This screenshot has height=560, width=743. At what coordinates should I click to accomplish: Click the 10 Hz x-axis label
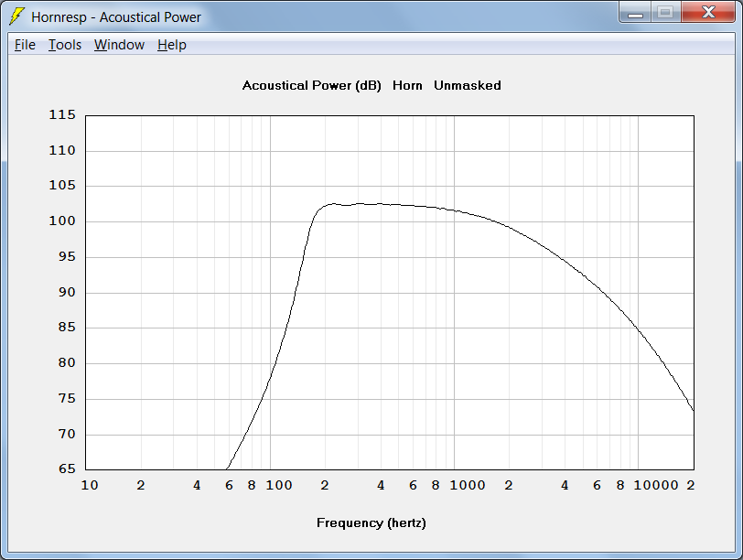coord(90,485)
